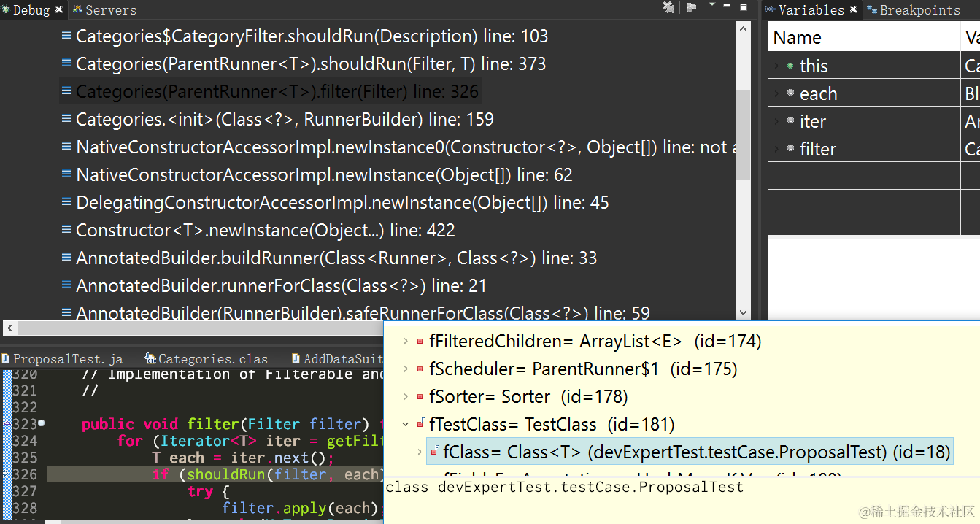Click 'T each = iter.next();' on line 325
Image resolution: width=980 pixels, height=524 pixels.
(242, 458)
